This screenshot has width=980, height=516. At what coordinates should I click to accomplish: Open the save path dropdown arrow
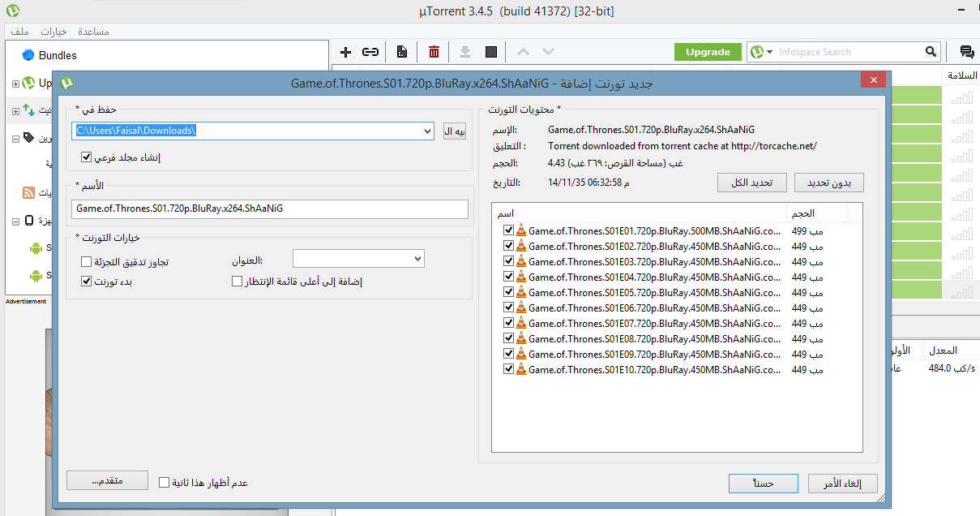click(428, 131)
